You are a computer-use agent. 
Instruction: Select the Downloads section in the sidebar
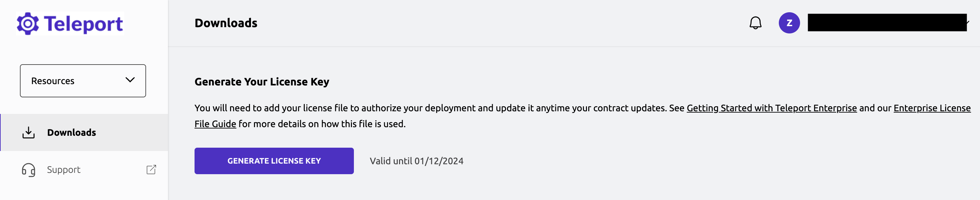coord(71,132)
